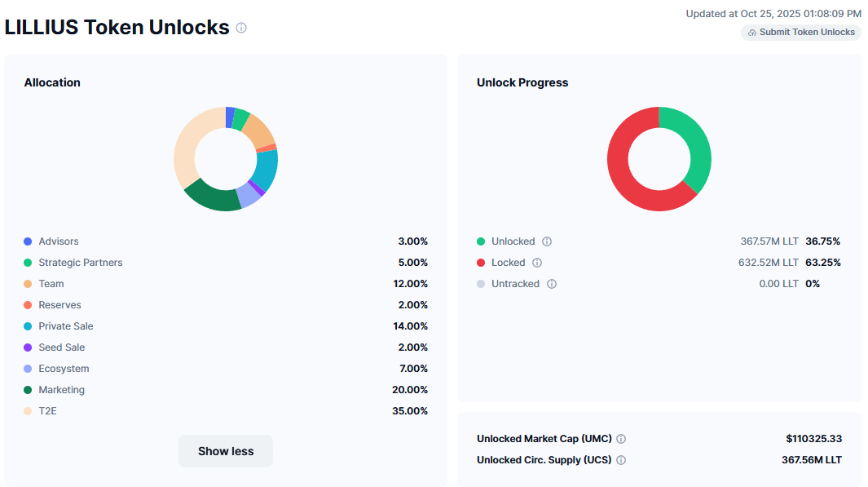Viewport: 868px width, 487px height.
Task: Select the Strategic Partners legend entry
Action: [x=80, y=263]
